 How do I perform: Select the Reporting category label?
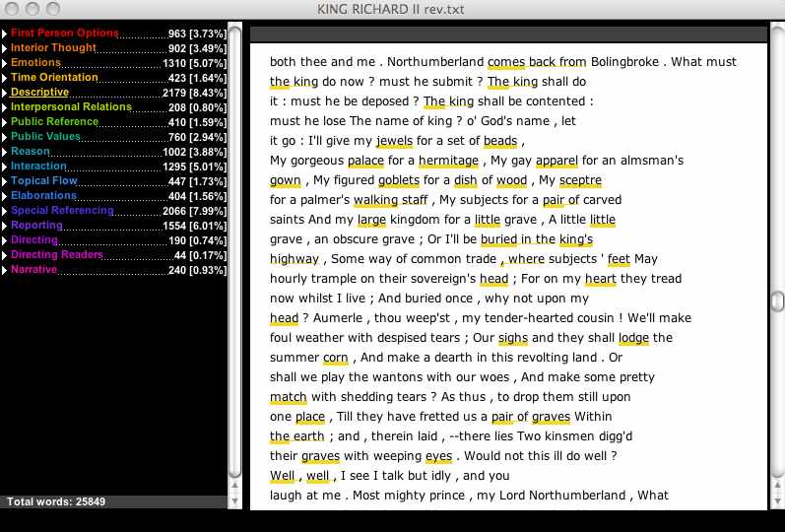pos(36,225)
